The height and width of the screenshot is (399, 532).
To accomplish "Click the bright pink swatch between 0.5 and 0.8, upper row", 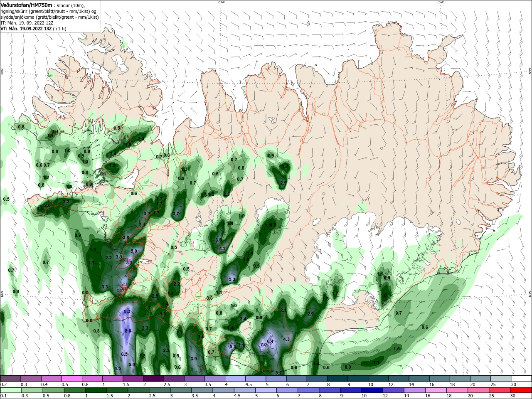I will (71, 379).
